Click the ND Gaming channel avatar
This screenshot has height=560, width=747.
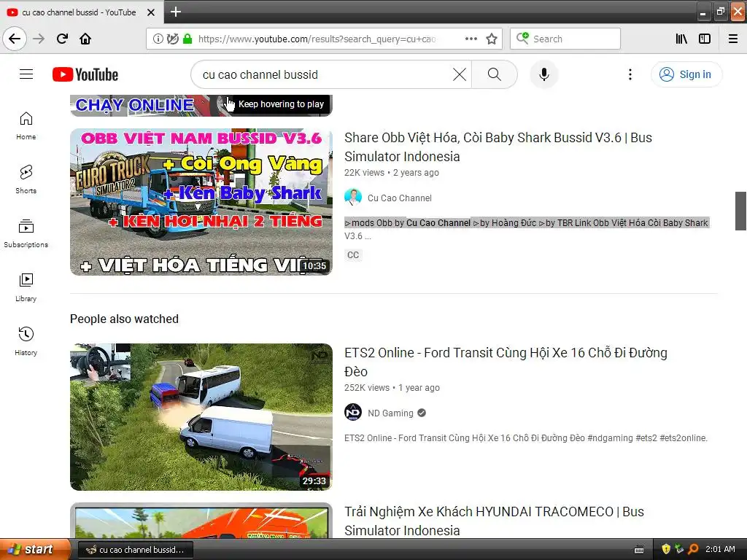(353, 413)
